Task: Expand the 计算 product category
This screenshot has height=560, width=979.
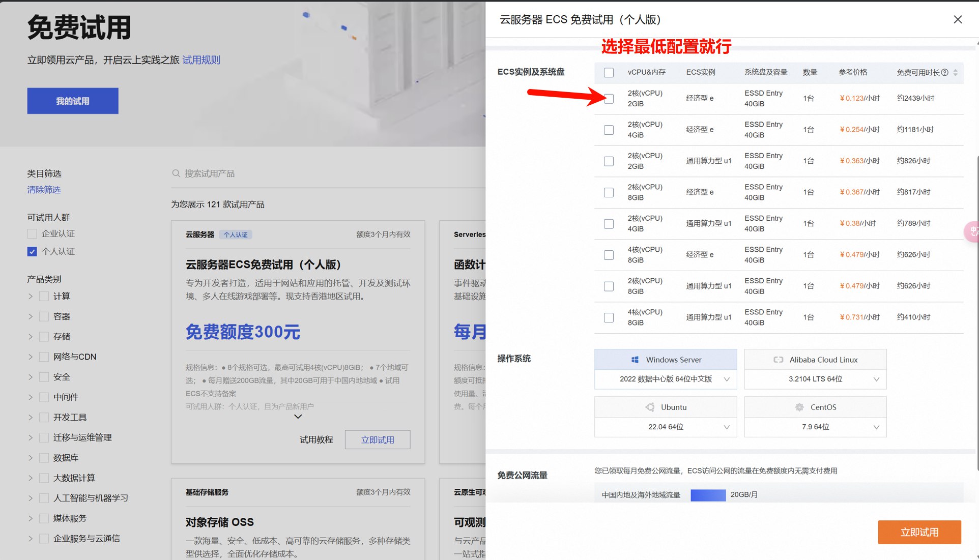Action: pos(31,297)
